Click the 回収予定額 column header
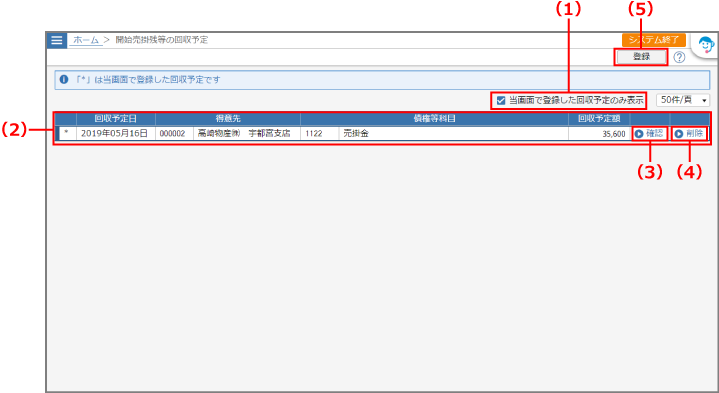Viewport: 719px width, 393px height. 599,119
